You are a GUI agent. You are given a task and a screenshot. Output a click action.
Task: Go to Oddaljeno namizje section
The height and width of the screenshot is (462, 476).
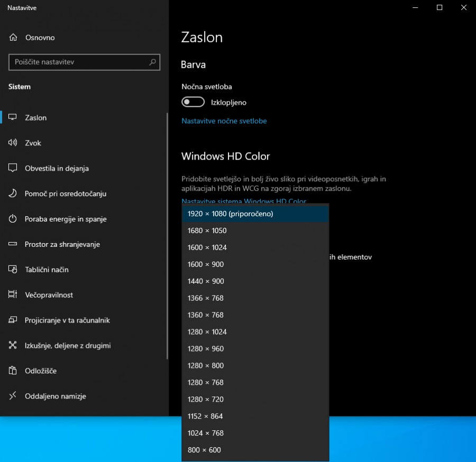click(x=55, y=396)
